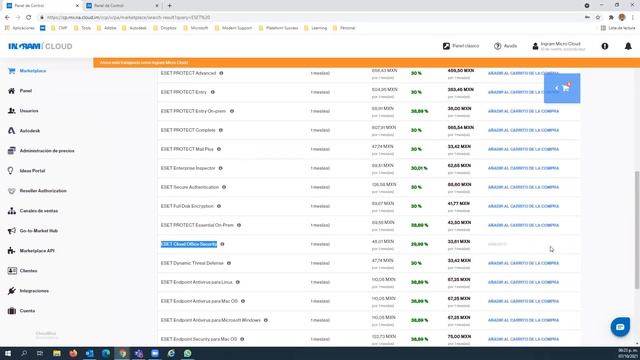The width and height of the screenshot is (640, 360).
Task: Open Go-to-Market Hub
Action: tap(33, 231)
